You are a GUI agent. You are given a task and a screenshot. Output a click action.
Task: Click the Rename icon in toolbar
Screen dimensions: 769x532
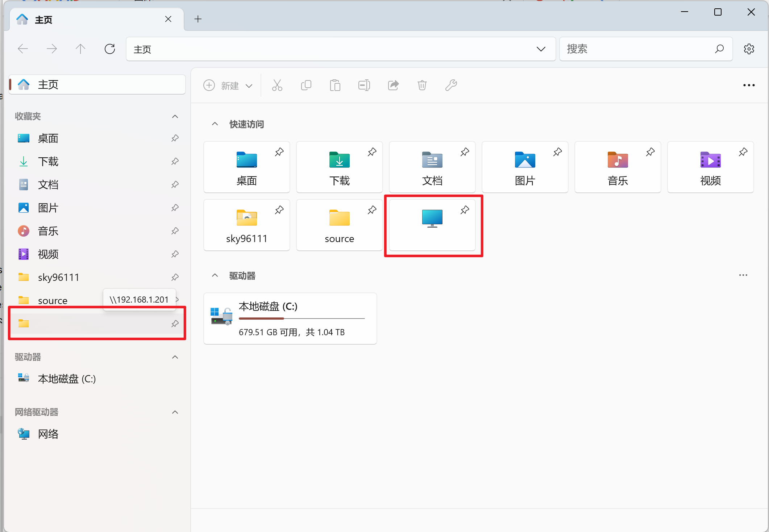[x=364, y=86]
